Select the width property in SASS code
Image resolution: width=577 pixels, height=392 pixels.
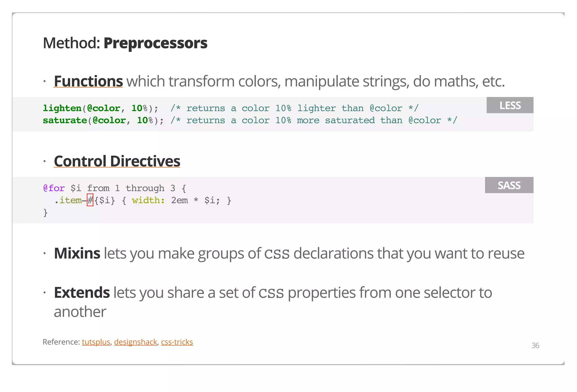point(148,200)
